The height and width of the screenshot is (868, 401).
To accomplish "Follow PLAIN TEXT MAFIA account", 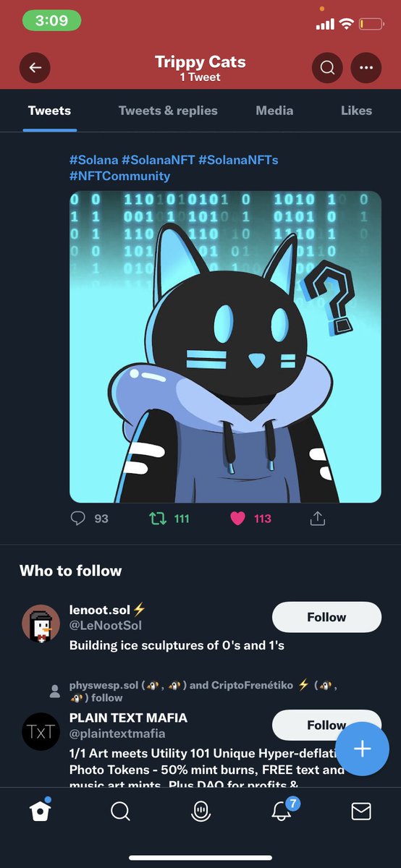I will coord(326,725).
